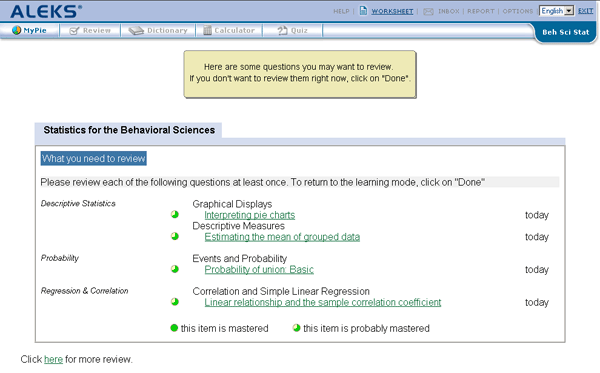The height and width of the screenshot is (373, 600).
Task: Open Probability of union: Basic topic
Action: (259, 269)
